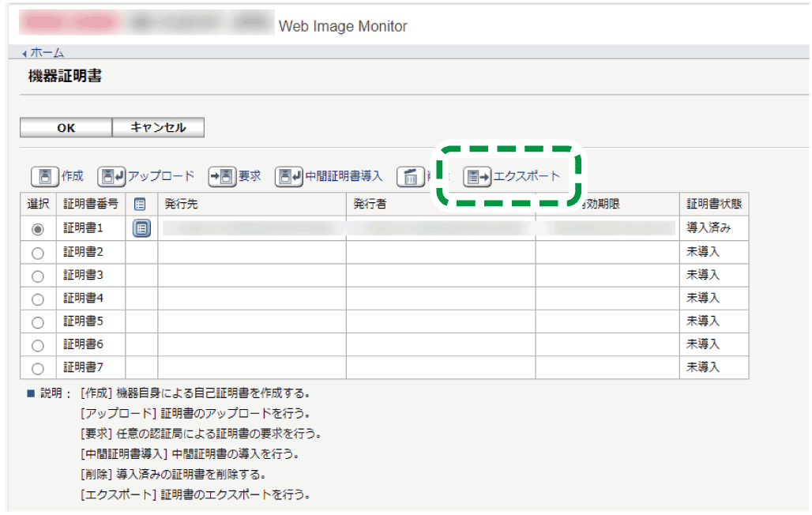Image resolution: width=812 pixels, height=515 pixels.
Task: Click the 証明書状態 column header
Action: pos(714,204)
